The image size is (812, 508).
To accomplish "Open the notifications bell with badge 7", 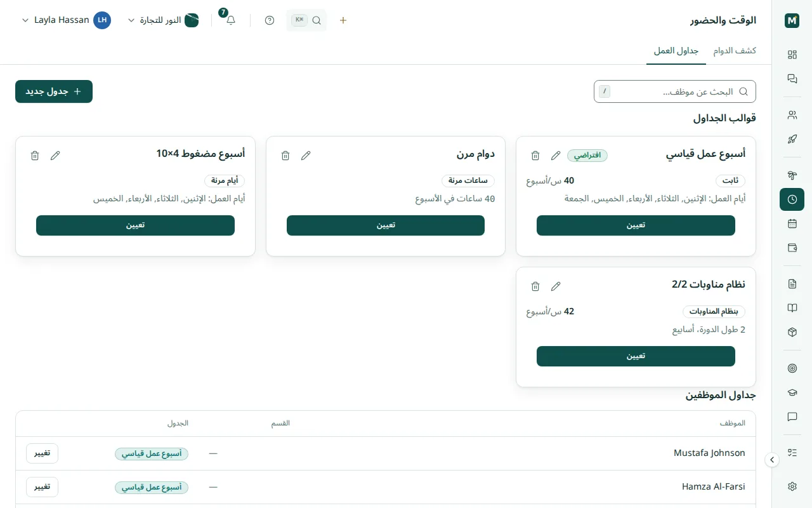I will point(231,20).
